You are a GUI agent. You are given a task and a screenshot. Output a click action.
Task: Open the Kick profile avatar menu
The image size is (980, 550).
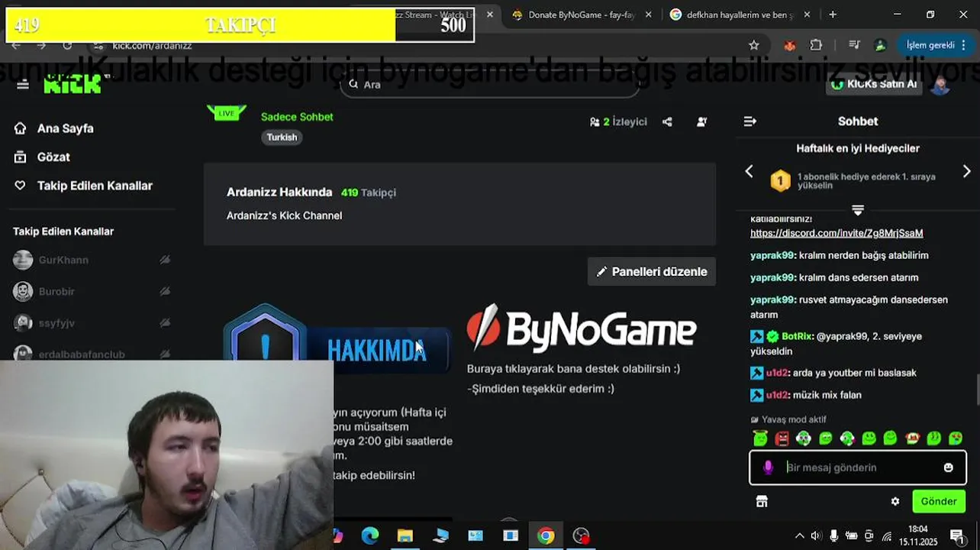pyautogui.click(x=940, y=84)
